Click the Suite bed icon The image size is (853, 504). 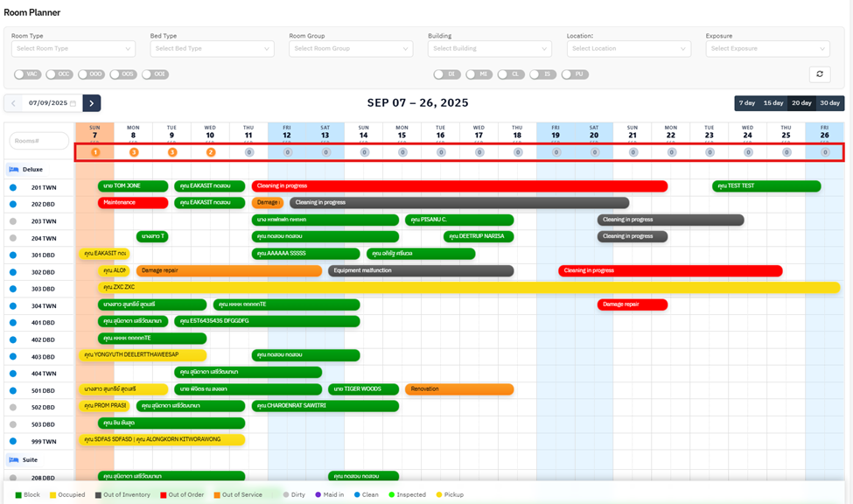[14, 459]
